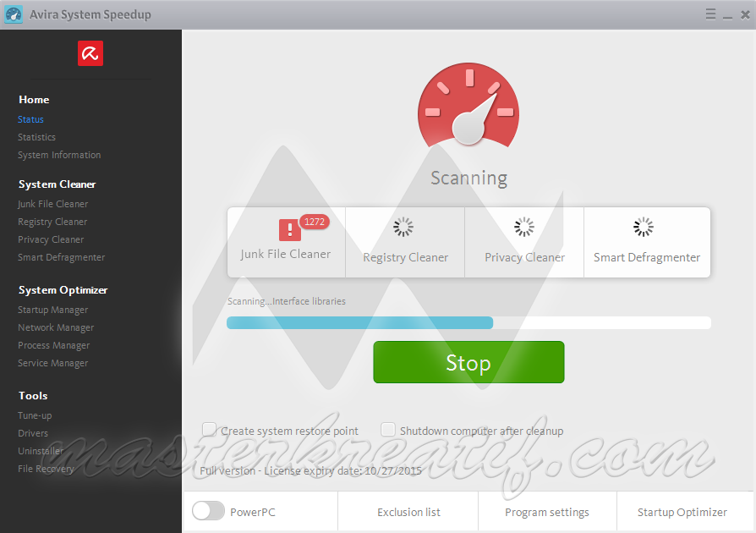Click the Avira red umbrella logo
The width and height of the screenshot is (756, 533).
[x=90, y=53]
